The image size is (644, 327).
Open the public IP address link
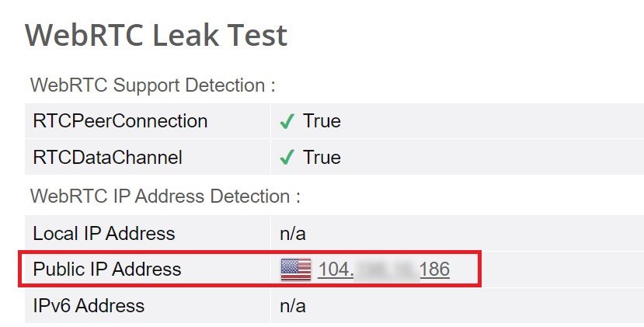click(384, 270)
